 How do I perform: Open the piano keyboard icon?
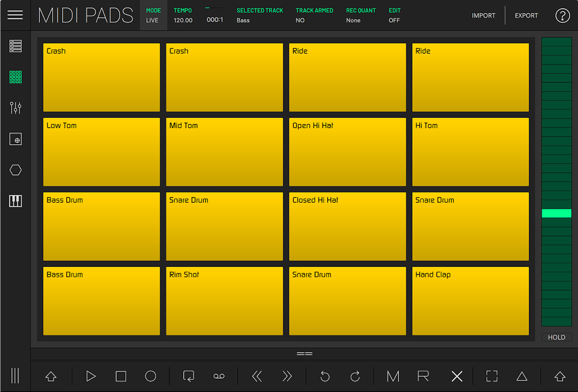pos(15,201)
